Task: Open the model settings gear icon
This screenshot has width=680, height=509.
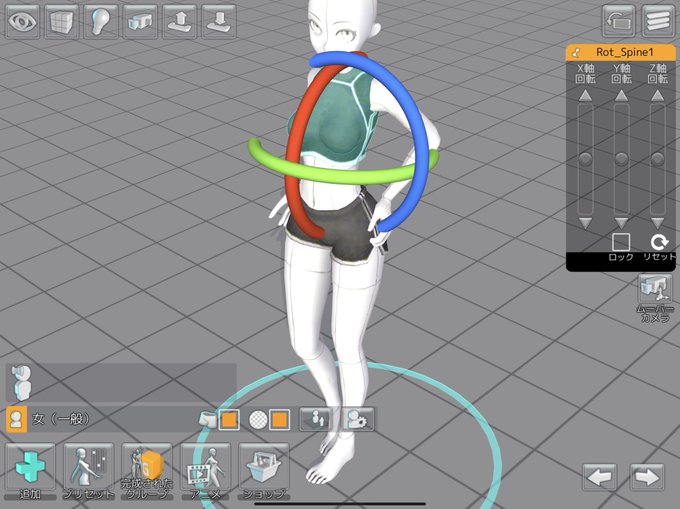Action: (358, 419)
